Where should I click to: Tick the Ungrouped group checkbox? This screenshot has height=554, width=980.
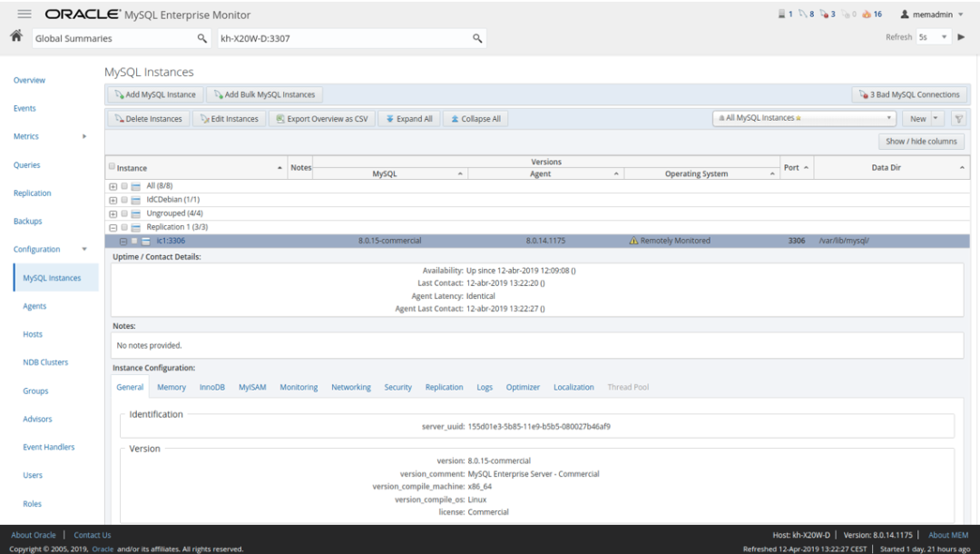click(x=124, y=213)
